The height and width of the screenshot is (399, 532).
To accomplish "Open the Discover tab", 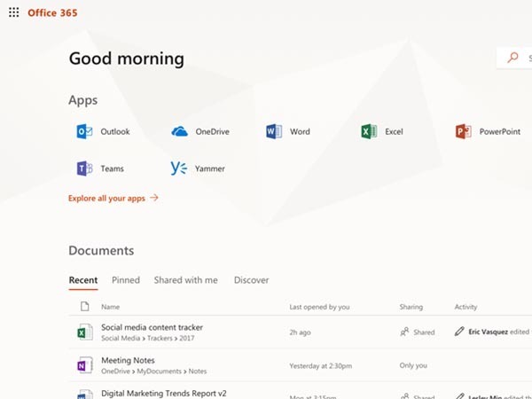I will click(252, 280).
